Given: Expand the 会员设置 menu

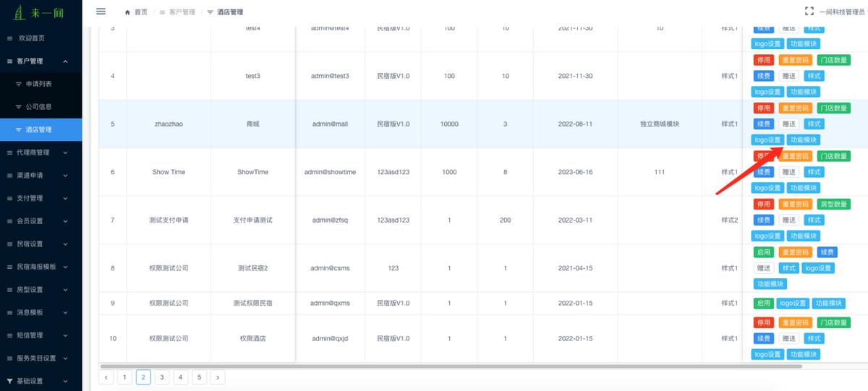Looking at the screenshot, I should coord(41,221).
